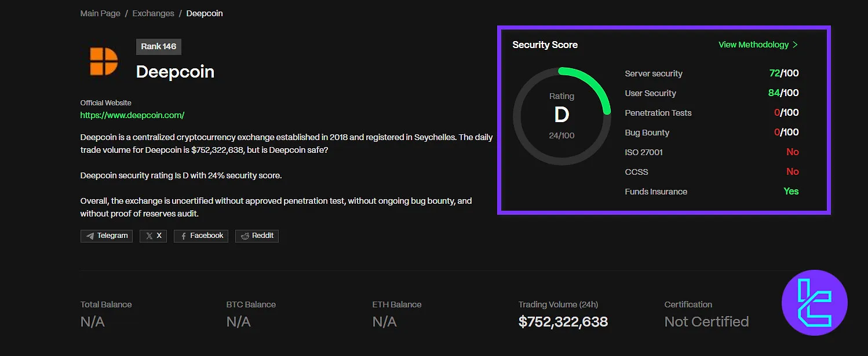Click the $752,322,638 trading volume figure
868x356 pixels.
[563, 322]
